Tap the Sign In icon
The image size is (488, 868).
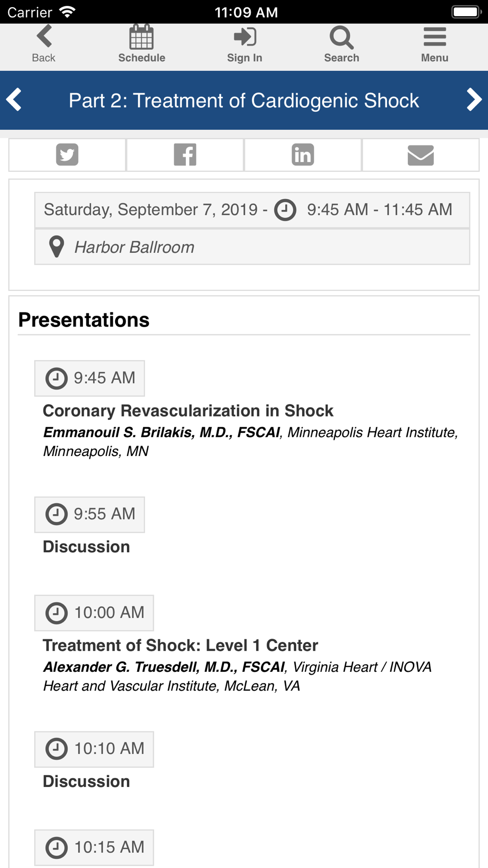coord(244,37)
